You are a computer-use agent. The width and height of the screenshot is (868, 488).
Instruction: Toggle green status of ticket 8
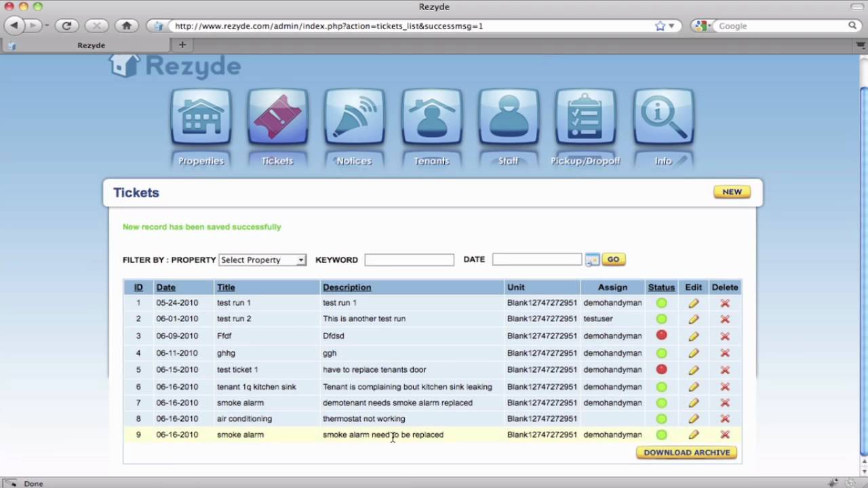tap(661, 419)
